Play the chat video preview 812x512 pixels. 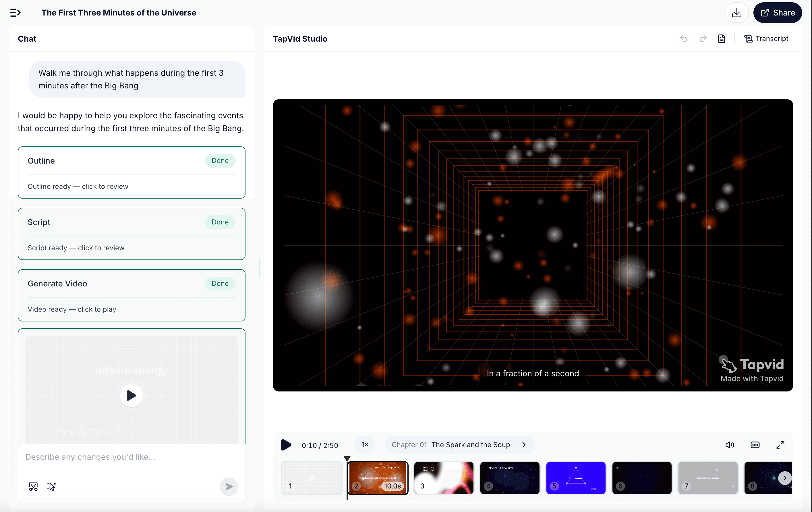point(132,395)
